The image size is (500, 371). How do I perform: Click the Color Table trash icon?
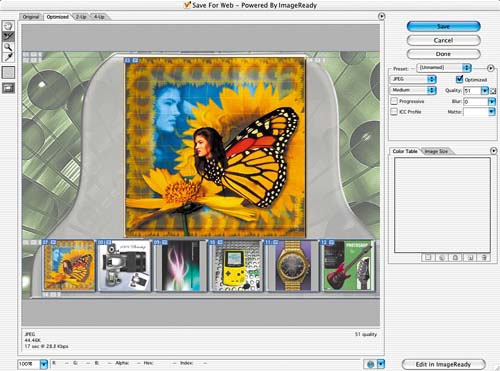[484, 257]
